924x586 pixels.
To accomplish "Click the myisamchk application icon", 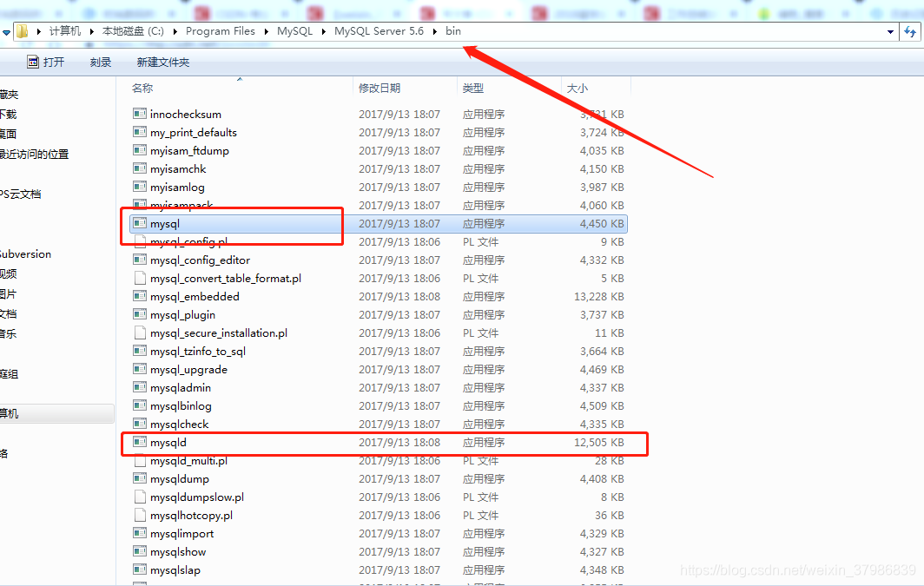I will [x=140, y=168].
